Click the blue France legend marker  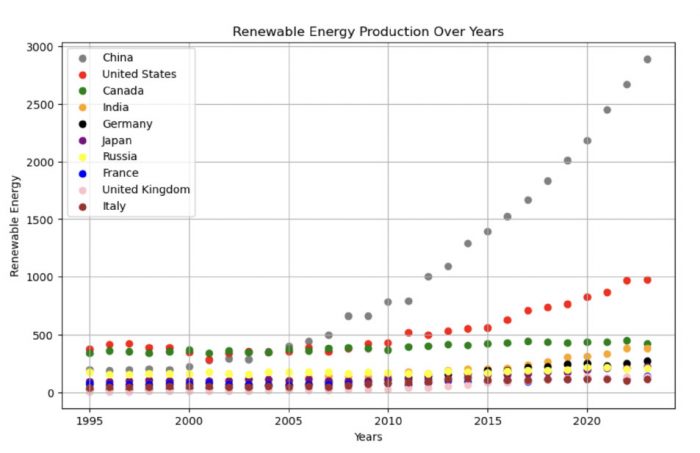pos(83,173)
